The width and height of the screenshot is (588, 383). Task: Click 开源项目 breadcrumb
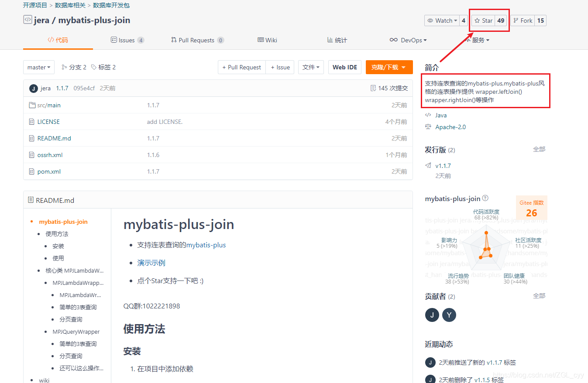35,5
